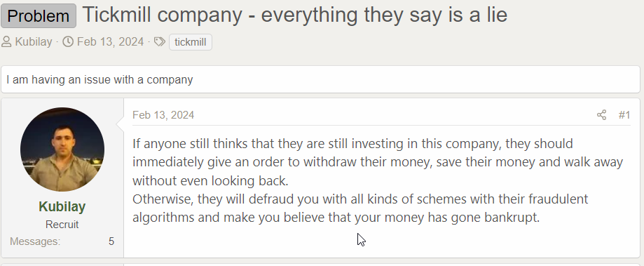Open the bold green Kubilay username

pos(62,206)
